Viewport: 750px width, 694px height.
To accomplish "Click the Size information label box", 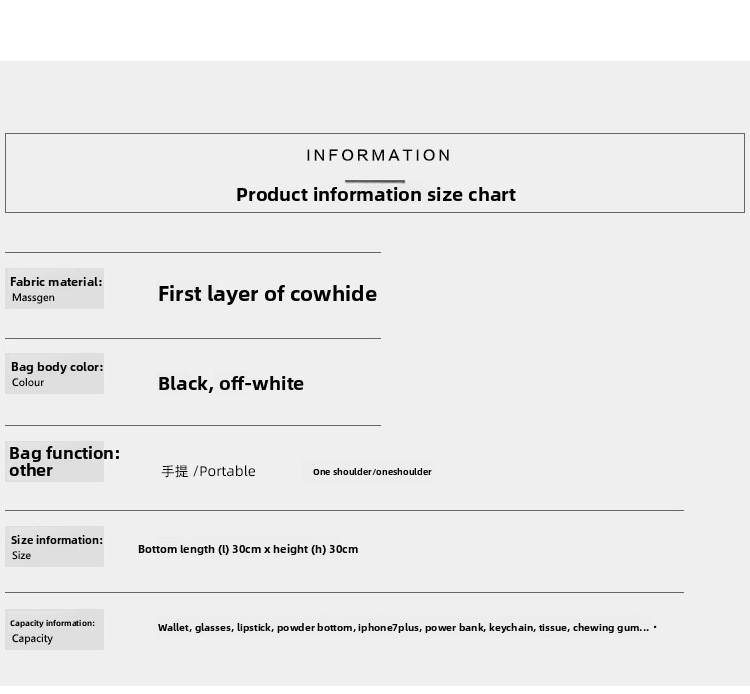I will (x=55, y=547).
